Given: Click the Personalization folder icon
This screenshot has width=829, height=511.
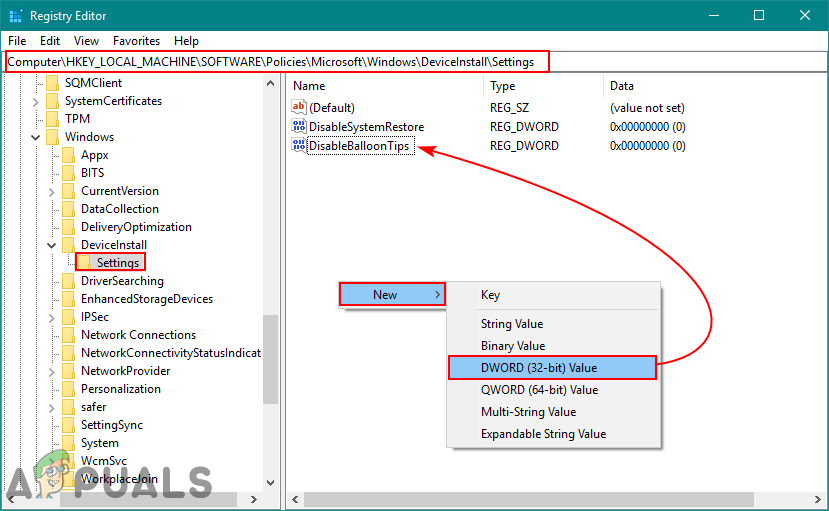Looking at the screenshot, I should point(68,388).
